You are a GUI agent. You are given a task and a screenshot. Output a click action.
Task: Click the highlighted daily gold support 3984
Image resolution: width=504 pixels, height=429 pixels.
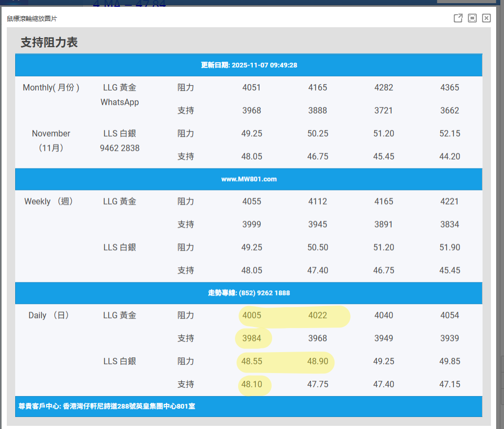point(252,338)
